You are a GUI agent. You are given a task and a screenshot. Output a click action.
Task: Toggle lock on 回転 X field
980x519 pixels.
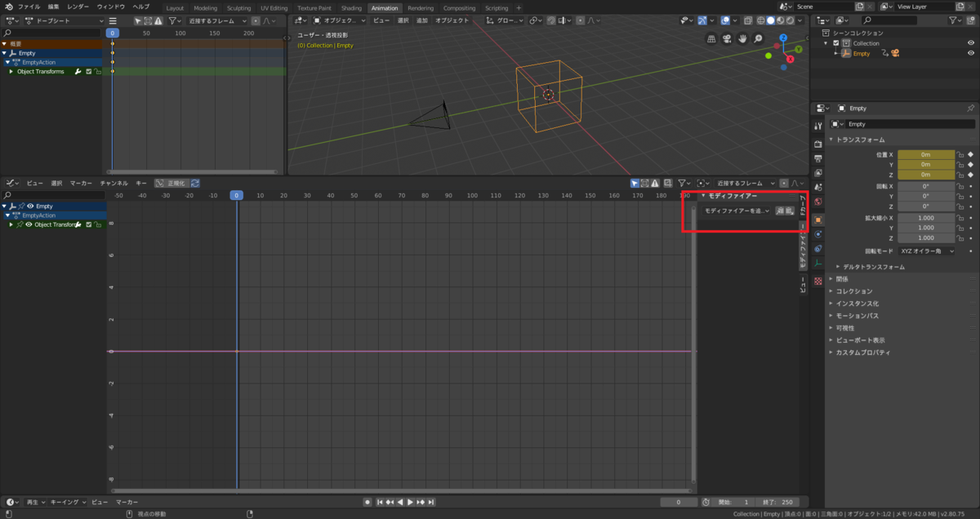[960, 186]
